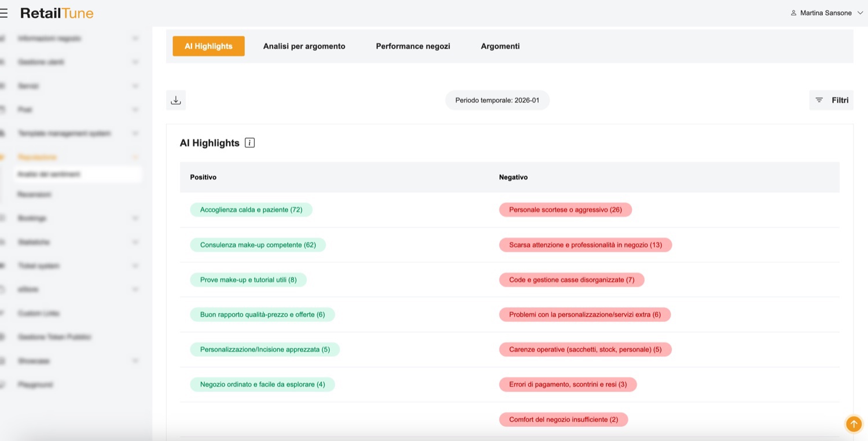Switch to the Analisi per argomento tab
The image size is (868, 441).
pyautogui.click(x=304, y=46)
